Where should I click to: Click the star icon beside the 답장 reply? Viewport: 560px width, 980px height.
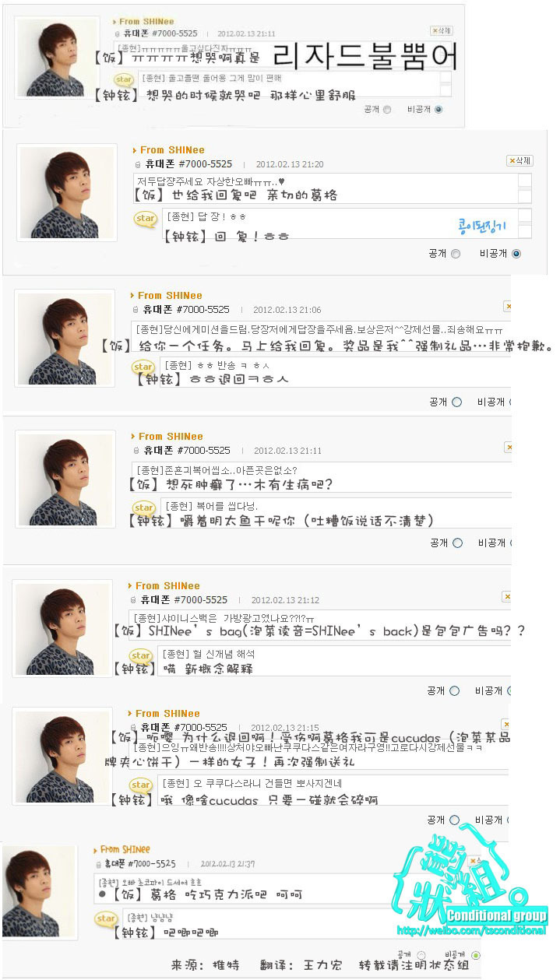point(146,219)
